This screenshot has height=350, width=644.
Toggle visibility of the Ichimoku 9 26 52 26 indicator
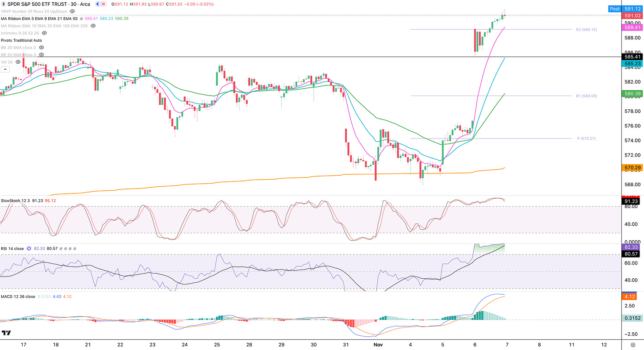tap(44, 33)
